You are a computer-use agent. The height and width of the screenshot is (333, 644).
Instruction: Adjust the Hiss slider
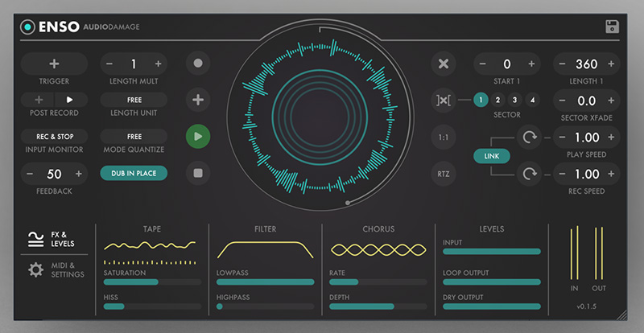pyautogui.click(x=152, y=306)
